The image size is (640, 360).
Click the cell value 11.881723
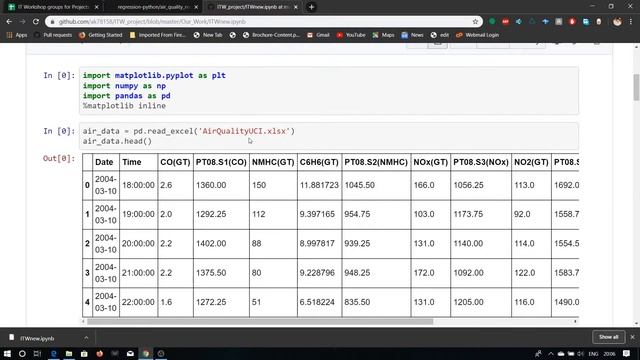coord(319,185)
